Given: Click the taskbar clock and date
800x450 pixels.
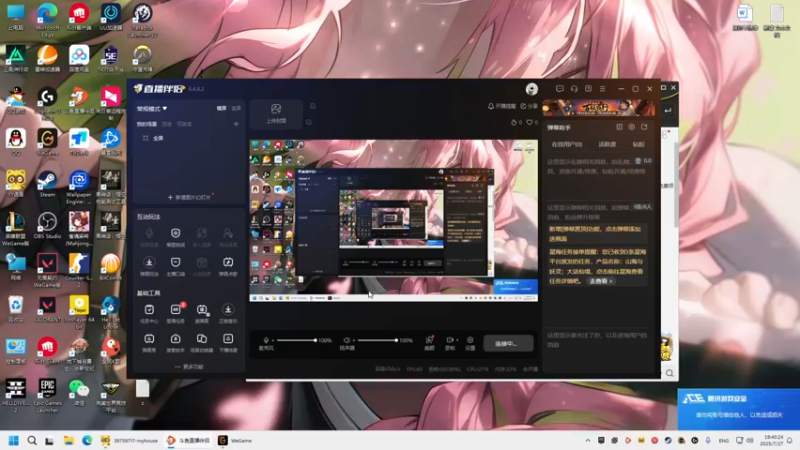Looking at the screenshot, I should click(x=773, y=440).
